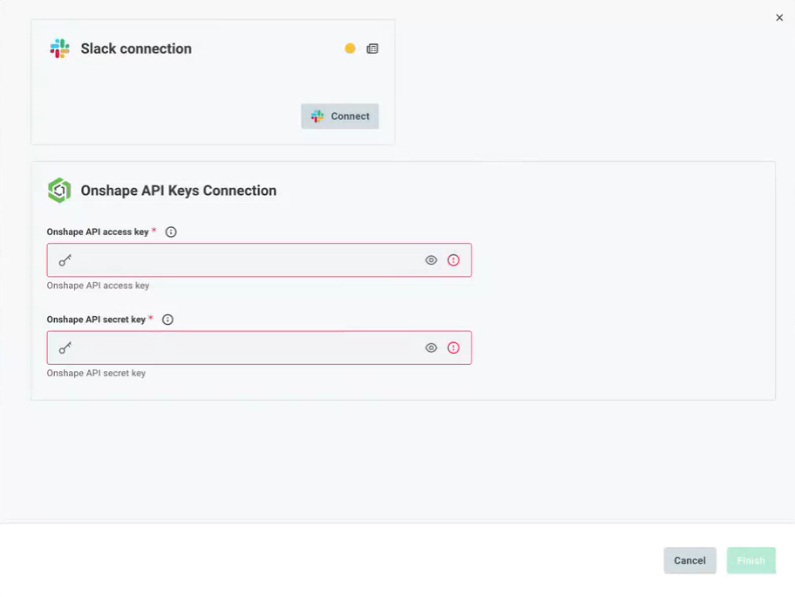795x597 pixels.
Task: Click the Finish button
Action: click(x=751, y=560)
